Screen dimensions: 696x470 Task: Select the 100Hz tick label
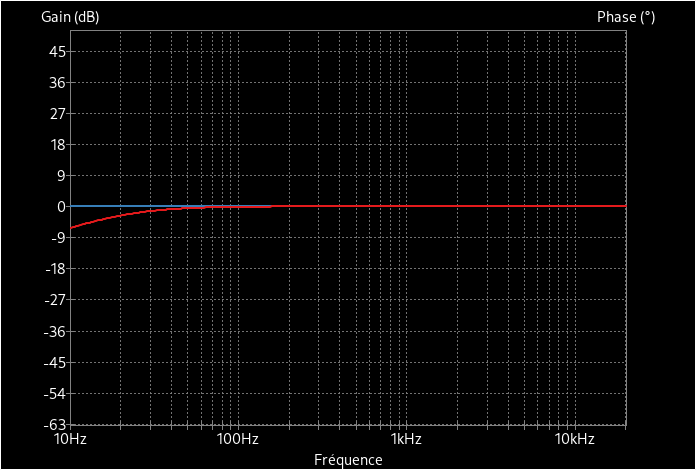point(237,440)
